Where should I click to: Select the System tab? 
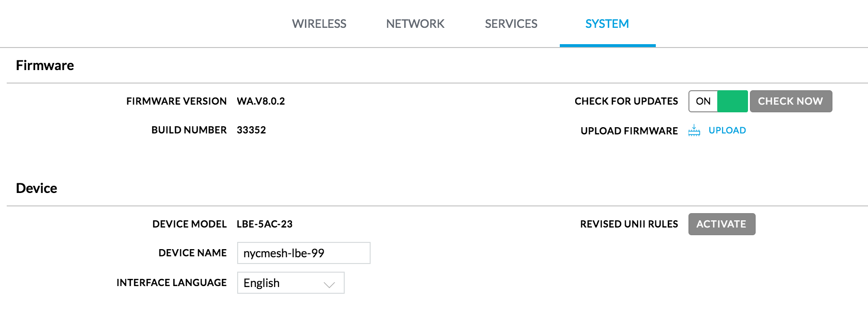[x=607, y=24]
